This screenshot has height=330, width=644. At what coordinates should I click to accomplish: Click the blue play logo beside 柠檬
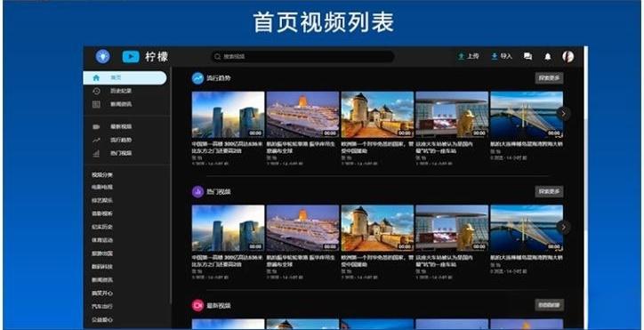click(131, 57)
